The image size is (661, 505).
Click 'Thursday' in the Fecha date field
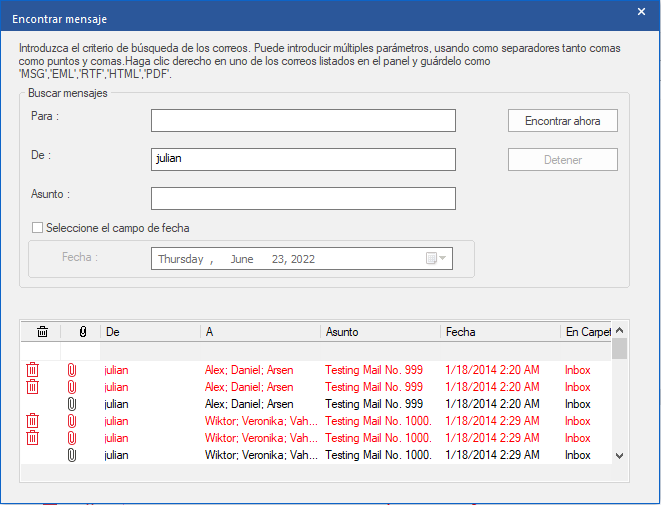(180, 259)
